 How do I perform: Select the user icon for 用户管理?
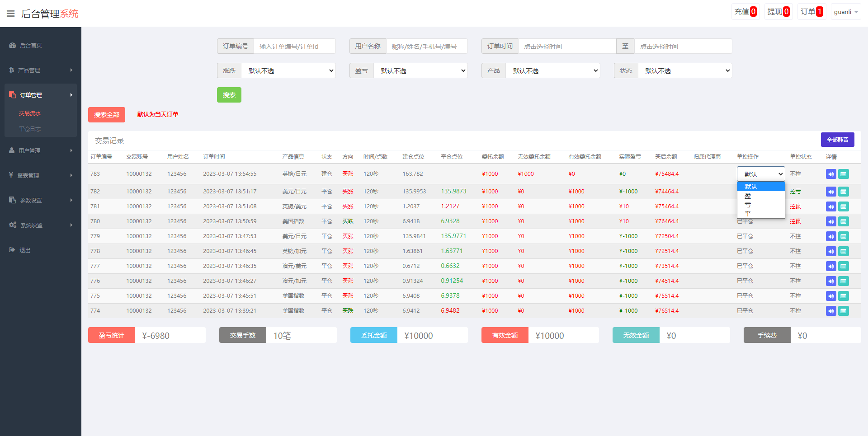[12, 150]
